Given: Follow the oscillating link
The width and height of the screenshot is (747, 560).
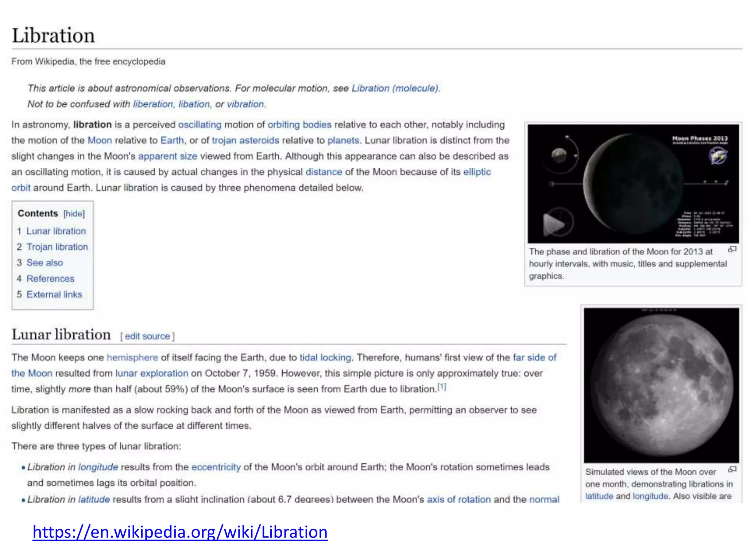Looking at the screenshot, I should point(200,125).
